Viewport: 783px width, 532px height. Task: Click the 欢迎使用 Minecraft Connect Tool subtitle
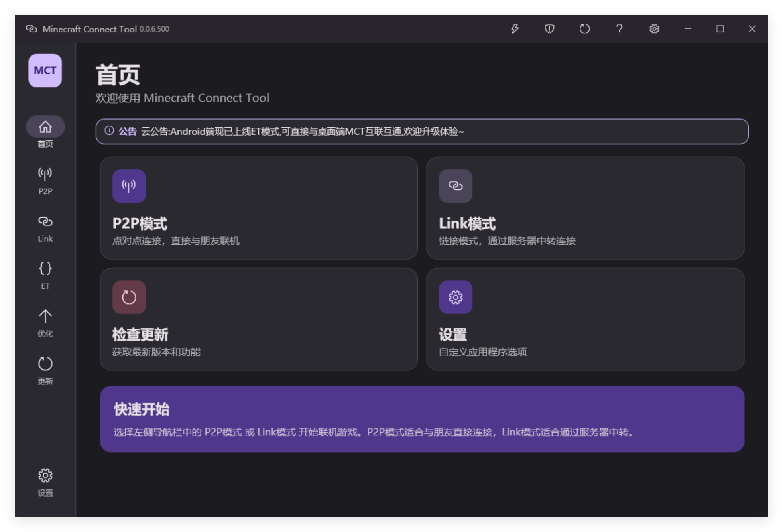tap(182, 98)
